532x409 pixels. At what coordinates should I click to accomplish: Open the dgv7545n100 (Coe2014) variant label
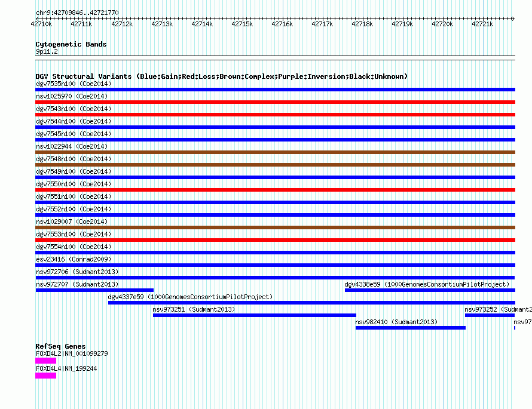pos(74,134)
